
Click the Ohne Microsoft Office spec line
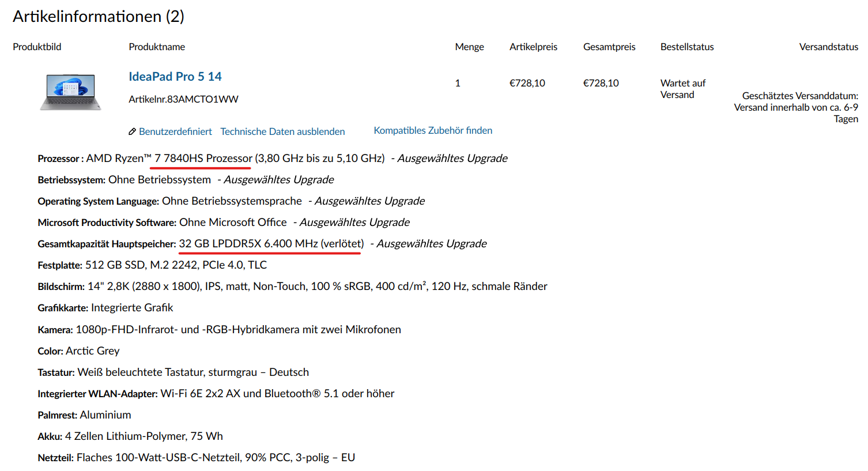(224, 222)
